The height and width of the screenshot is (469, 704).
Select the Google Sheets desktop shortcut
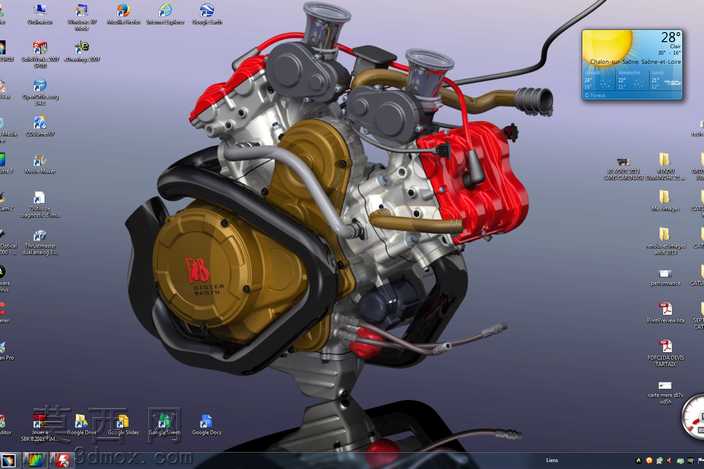point(164,423)
